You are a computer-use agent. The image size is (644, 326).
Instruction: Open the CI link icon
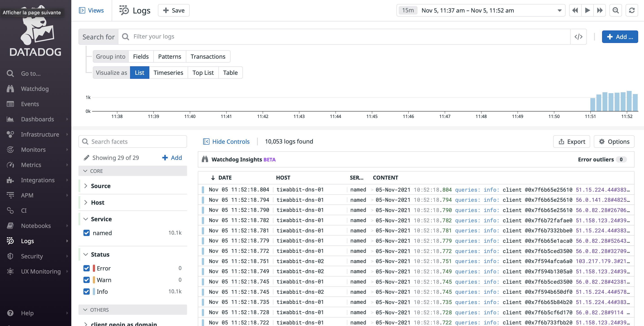click(x=10, y=210)
